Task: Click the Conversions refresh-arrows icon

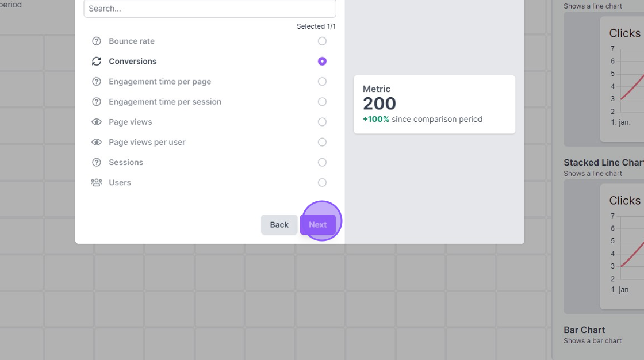Action: point(97,61)
